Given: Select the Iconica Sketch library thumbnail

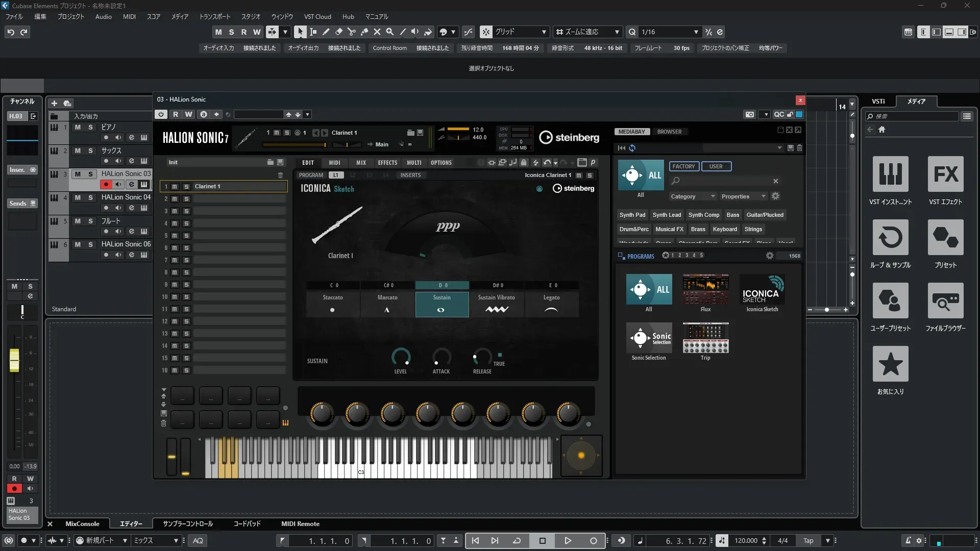Looking at the screenshot, I should (x=762, y=290).
